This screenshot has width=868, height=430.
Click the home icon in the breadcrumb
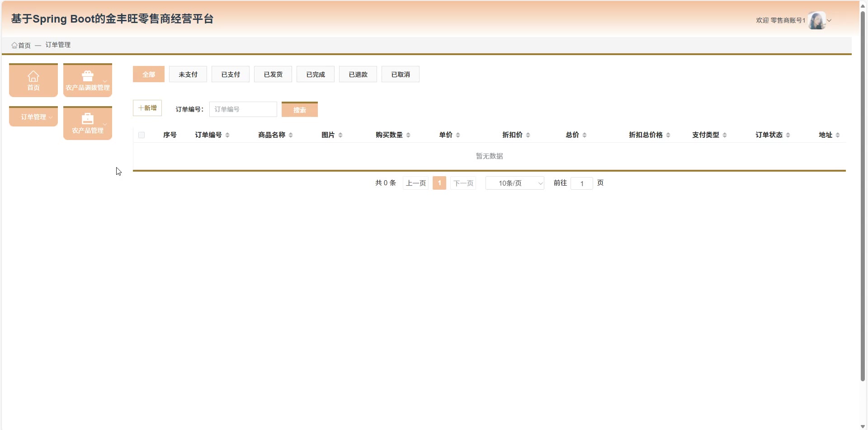click(14, 45)
